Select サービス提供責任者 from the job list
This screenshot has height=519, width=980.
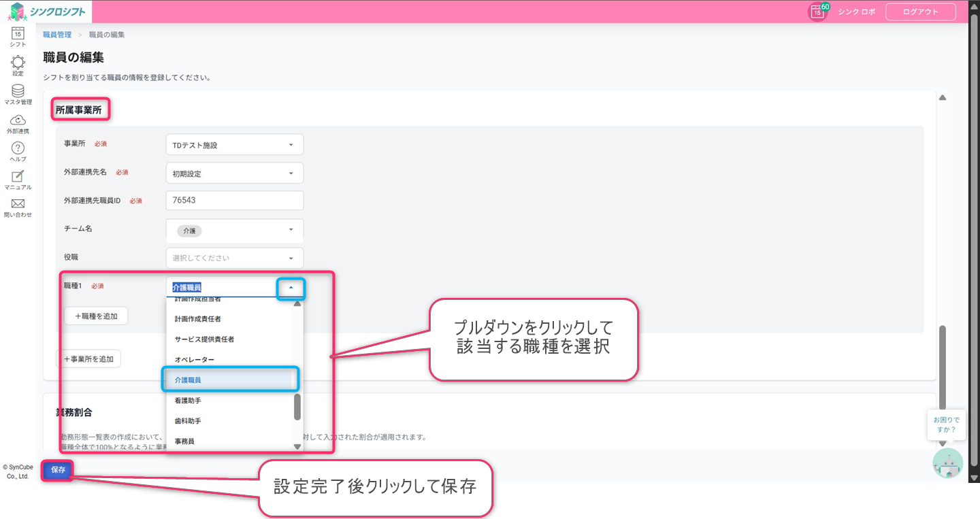coord(204,339)
